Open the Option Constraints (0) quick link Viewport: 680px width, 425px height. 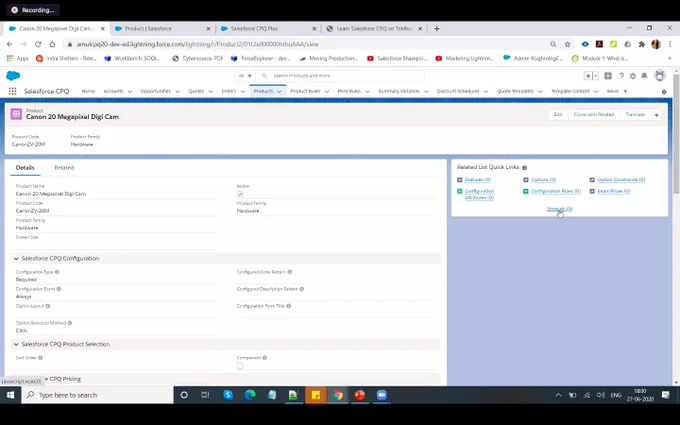(621, 180)
